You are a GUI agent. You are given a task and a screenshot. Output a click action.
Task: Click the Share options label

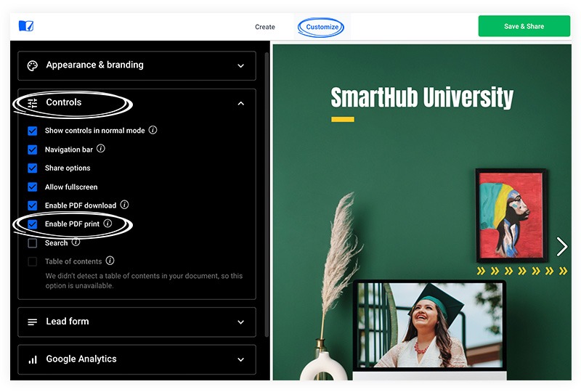pyautogui.click(x=68, y=168)
